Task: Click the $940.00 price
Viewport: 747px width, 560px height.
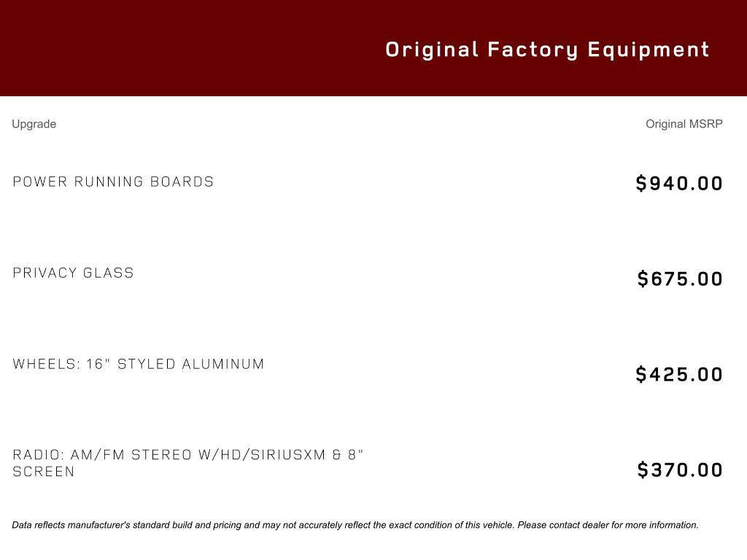Action: [679, 183]
